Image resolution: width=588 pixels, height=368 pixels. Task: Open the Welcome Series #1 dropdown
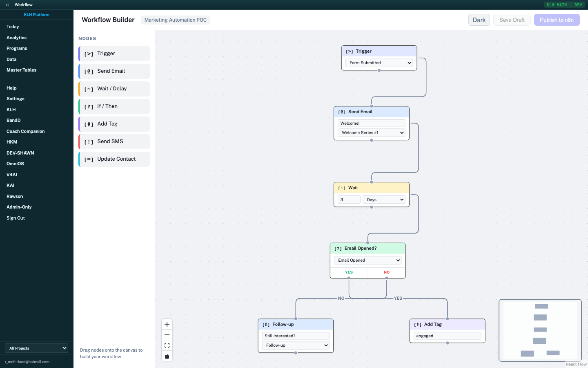[372, 133]
